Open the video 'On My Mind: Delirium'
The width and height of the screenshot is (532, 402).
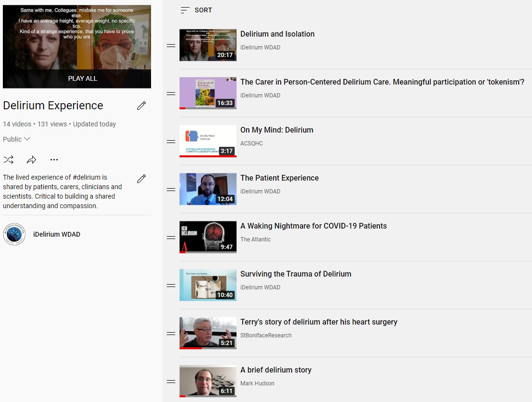click(x=276, y=130)
